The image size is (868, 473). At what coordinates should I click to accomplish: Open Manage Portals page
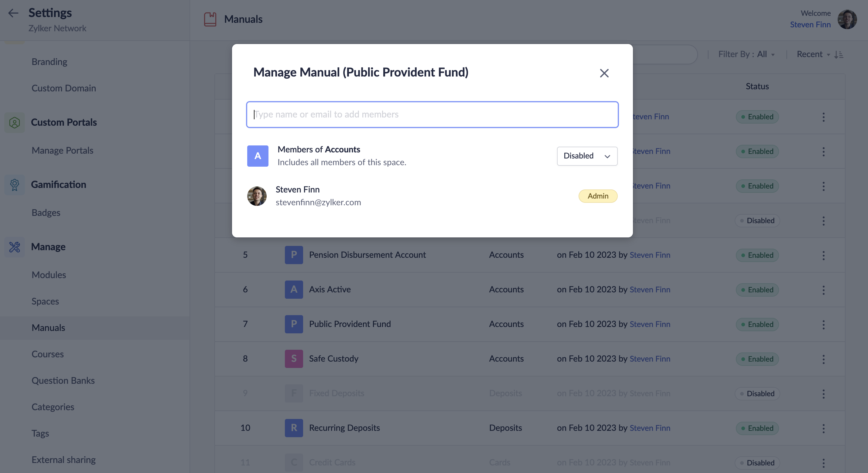tap(62, 151)
